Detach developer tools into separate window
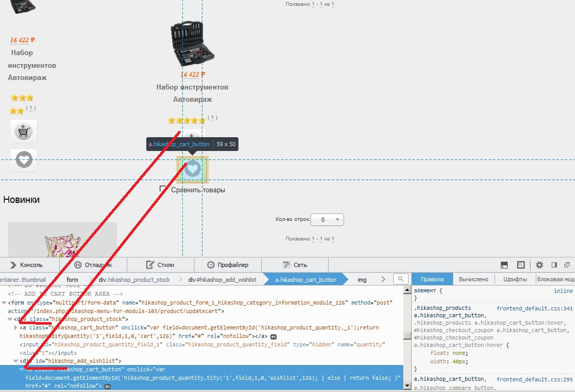Screen dimensions: 575x392 pyautogui.click(x=567, y=265)
